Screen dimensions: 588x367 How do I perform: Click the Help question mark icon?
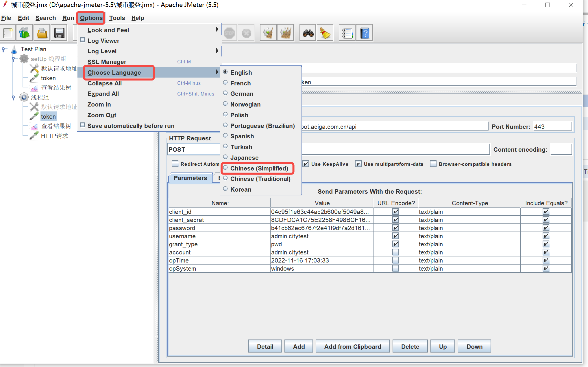tap(364, 33)
